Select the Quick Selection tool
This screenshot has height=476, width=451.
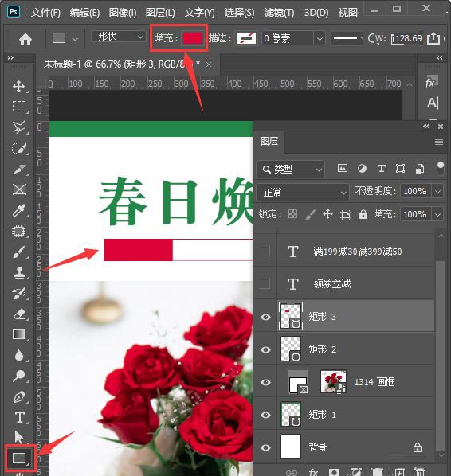click(19, 148)
